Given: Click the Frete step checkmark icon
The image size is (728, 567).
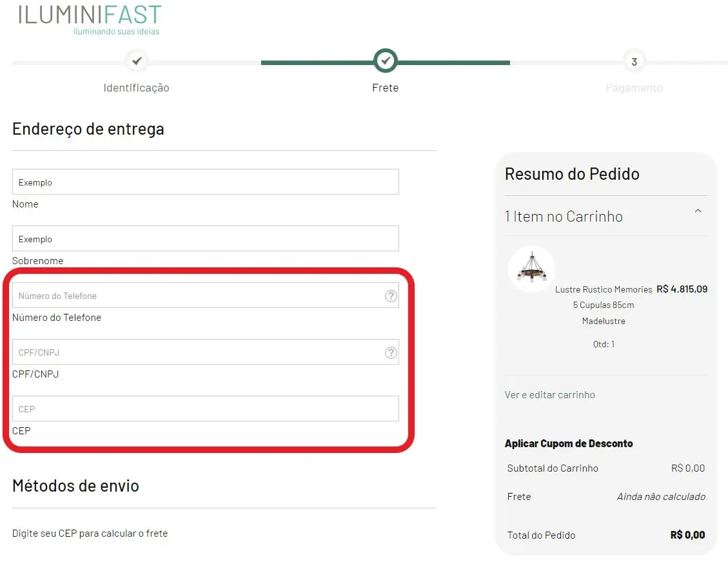Looking at the screenshot, I should click(385, 61).
